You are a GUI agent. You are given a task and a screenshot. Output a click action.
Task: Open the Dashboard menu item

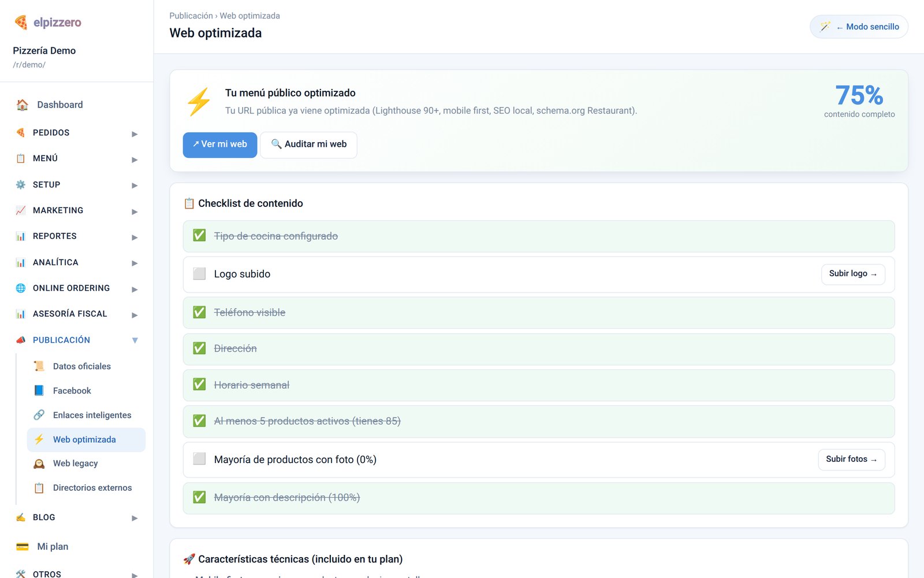(77, 105)
